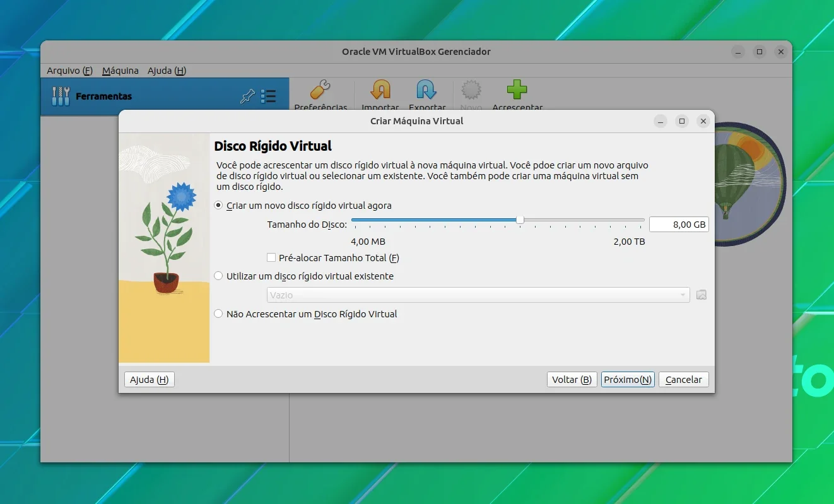The width and height of the screenshot is (834, 504).
Task: Click the folder browse icon for existing disk
Action: pyautogui.click(x=701, y=295)
